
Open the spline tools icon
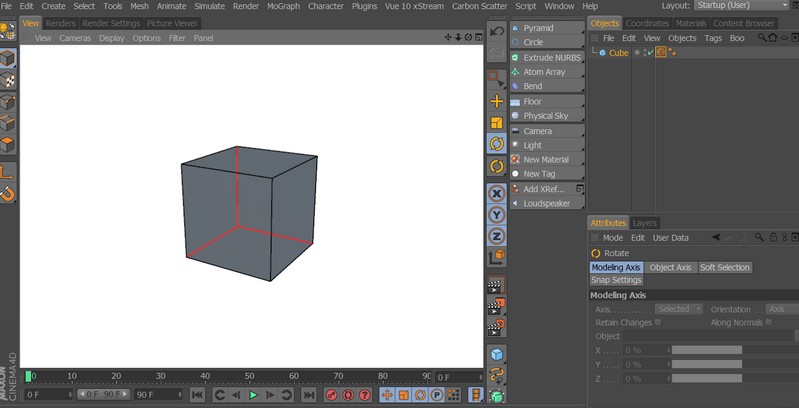point(496,375)
